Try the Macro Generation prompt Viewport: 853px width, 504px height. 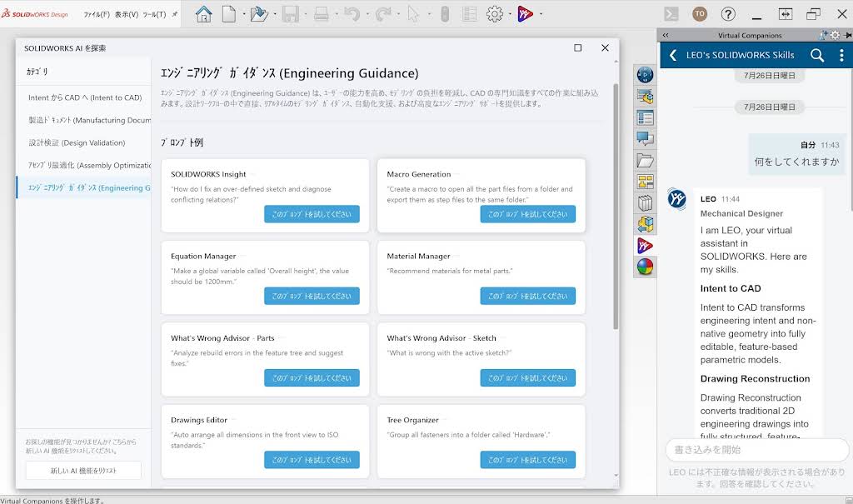point(527,214)
